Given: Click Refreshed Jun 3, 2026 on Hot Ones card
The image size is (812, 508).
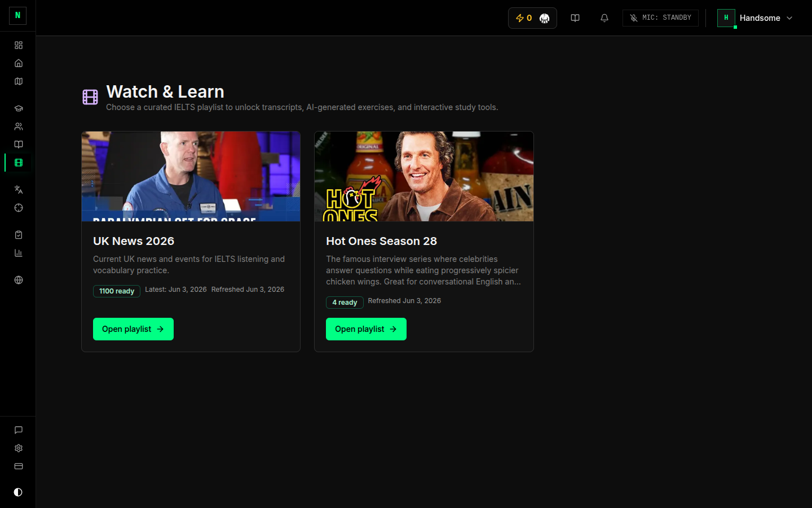Looking at the screenshot, I should coord(404,301).
